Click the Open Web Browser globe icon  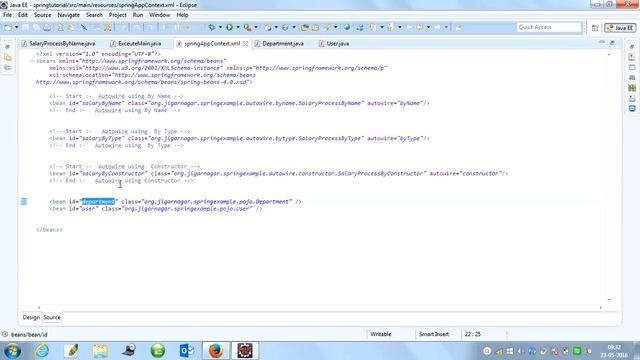point(347,27)
